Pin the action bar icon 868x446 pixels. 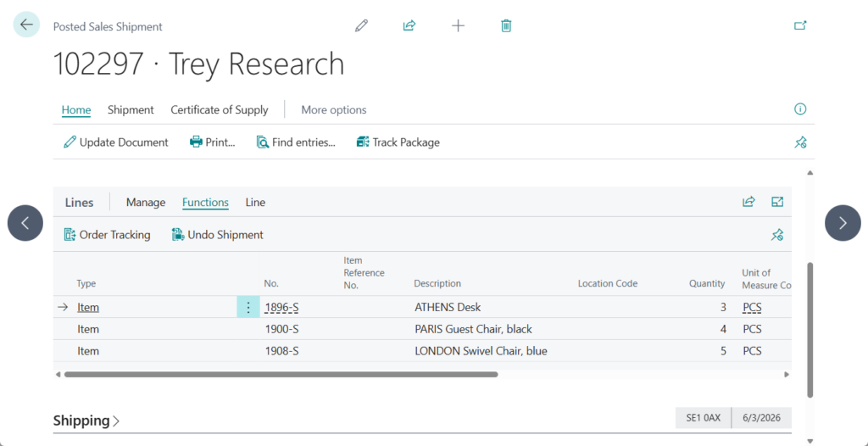tap(800, 142)
